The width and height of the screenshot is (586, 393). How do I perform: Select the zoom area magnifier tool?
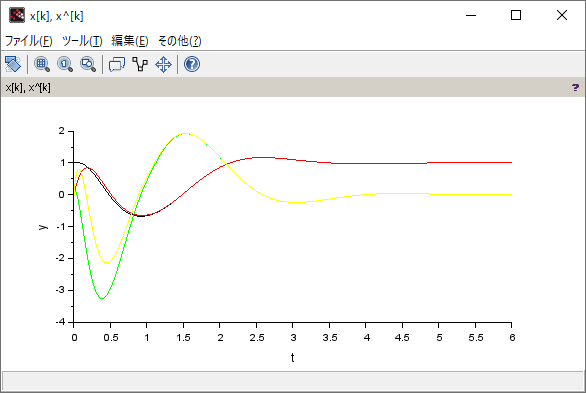(42, 64)
